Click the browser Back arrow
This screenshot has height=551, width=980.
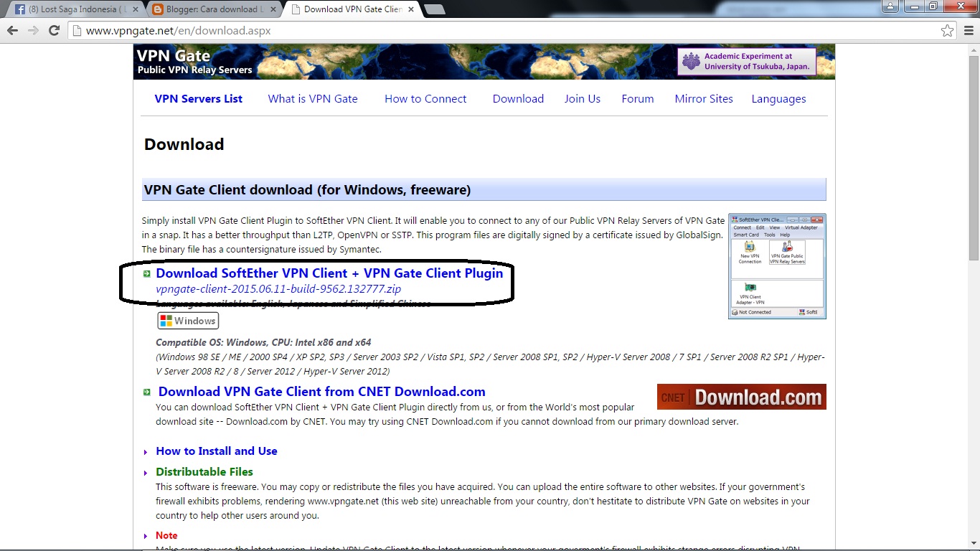[12, 31]
